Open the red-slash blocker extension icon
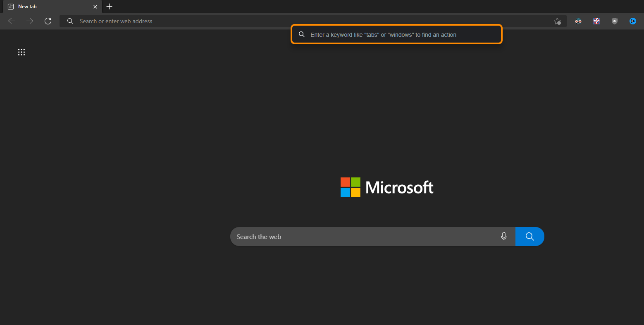This screenshot has width=644, height=325. [x=596, y=21]
